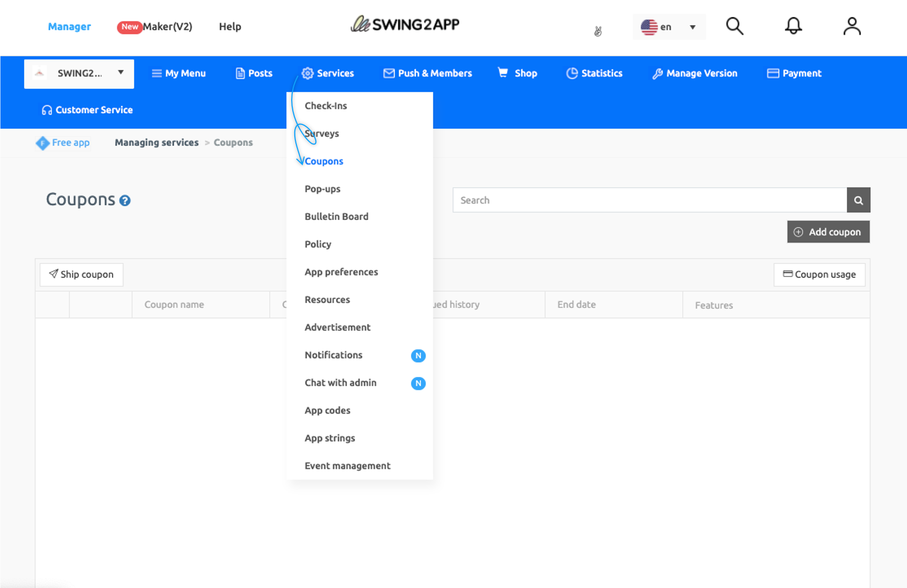Screen dimensions: 907x588
Task: Click the Coupons help question mark icon
Action: coord(125,201)
